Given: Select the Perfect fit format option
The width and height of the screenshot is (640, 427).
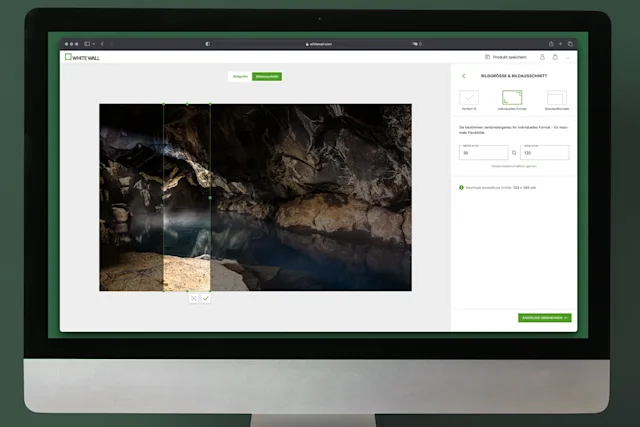Looking at the screenshot, I should [x=469, y=100].
